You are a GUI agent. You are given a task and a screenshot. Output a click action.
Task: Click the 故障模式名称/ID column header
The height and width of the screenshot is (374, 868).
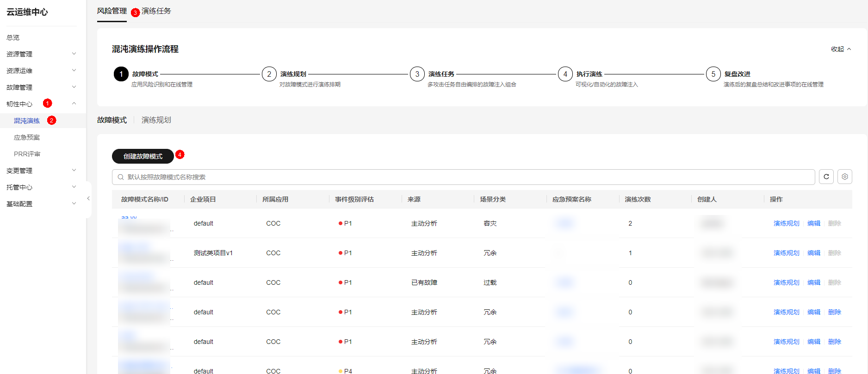(145, 199)
